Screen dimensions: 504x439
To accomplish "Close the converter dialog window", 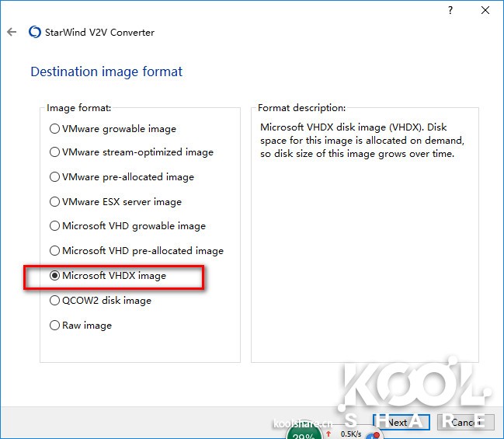I will [485, 10].
